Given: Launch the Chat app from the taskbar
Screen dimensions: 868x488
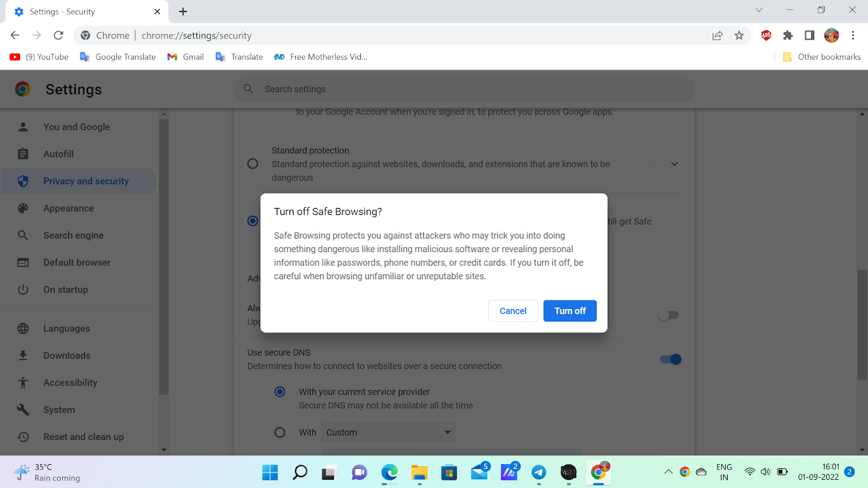Looking at the screenshot, I should tap(359, 472).
